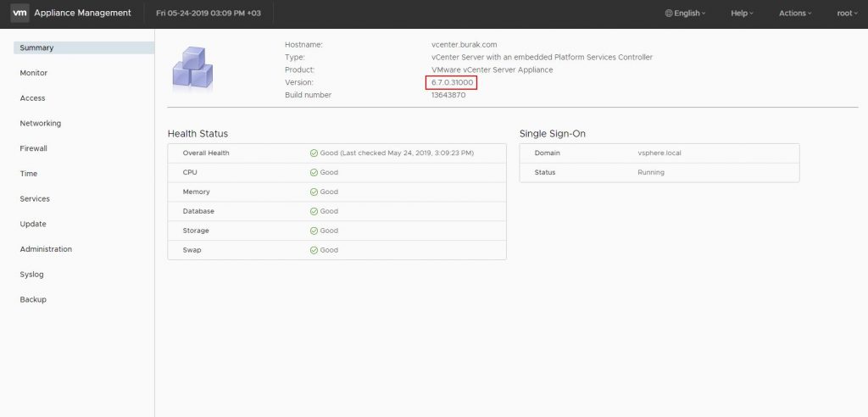This screenshot has height=417, width=868.
Task: Click the VMware vm logo icon
Action: pos(19,13)
